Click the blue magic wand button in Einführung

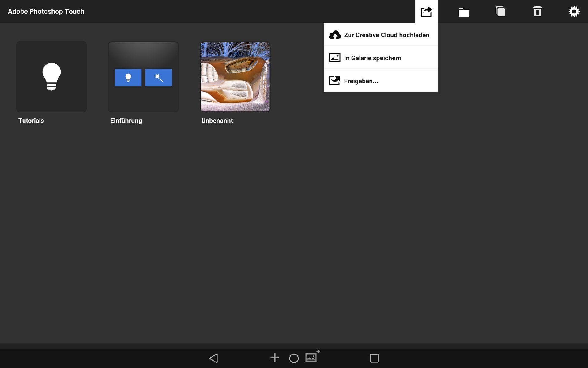158,77
